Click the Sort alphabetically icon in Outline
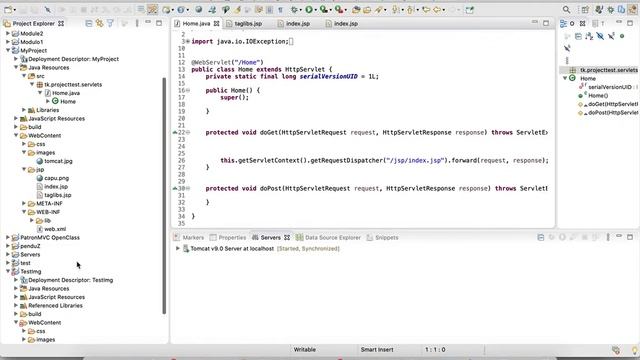Viewport: 640px width, 360px height. click(x=589, y=36)
